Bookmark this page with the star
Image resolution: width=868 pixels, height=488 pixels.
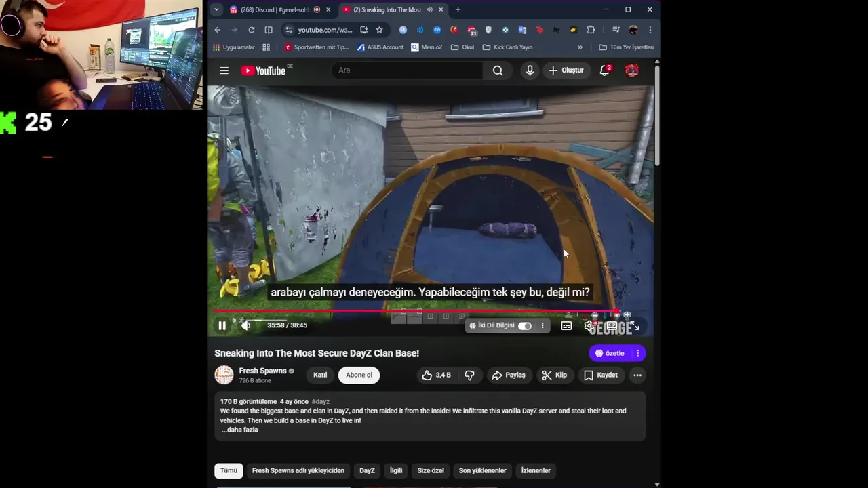click(379, 30)
